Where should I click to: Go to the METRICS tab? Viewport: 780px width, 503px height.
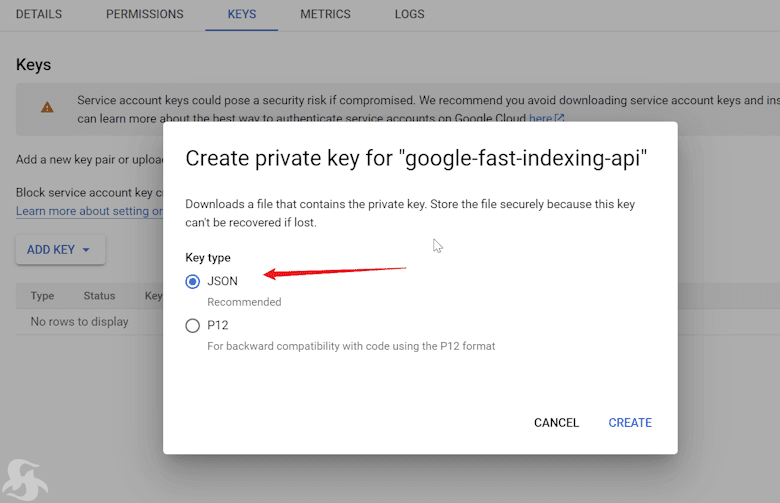click(x=325, y=14)
